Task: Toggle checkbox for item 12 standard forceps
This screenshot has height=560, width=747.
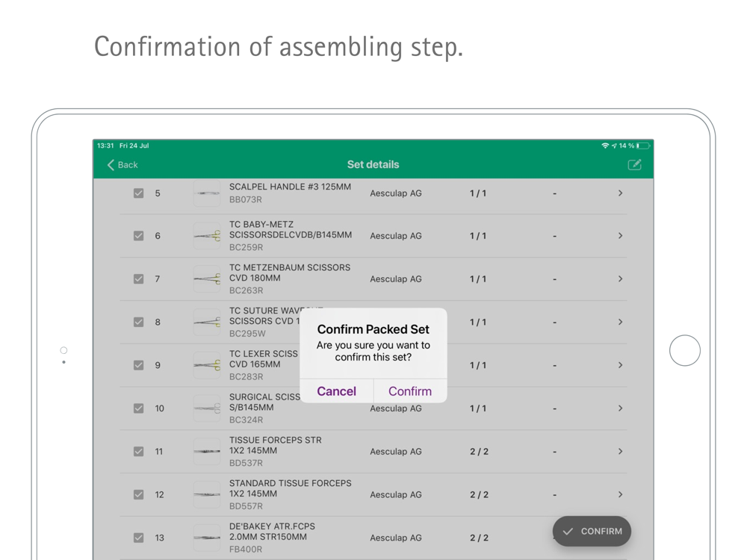Action: (138, 494)
